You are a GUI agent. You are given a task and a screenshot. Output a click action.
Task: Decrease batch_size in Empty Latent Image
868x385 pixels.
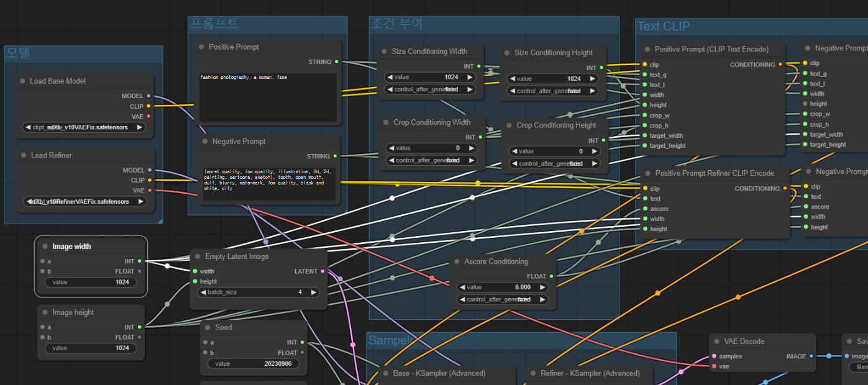203,292
